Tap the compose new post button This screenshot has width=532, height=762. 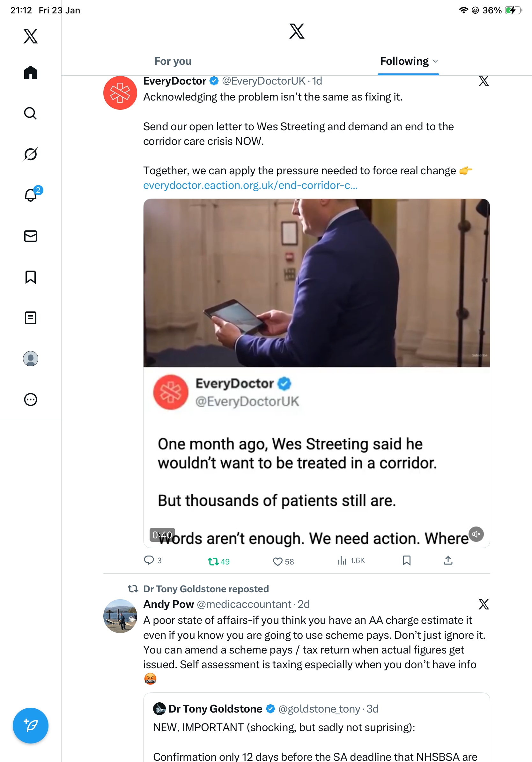tap(31, 726)
